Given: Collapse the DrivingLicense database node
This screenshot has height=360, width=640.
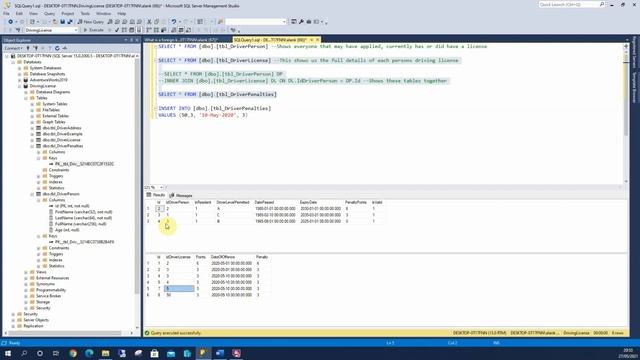Looking at the screenshot, I should [x=20, y=86].
